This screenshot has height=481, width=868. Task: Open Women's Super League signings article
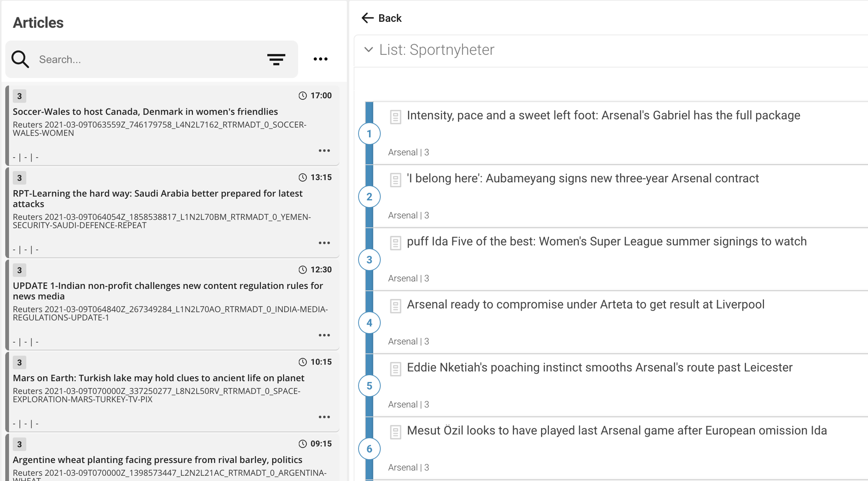tap(607, 241)
